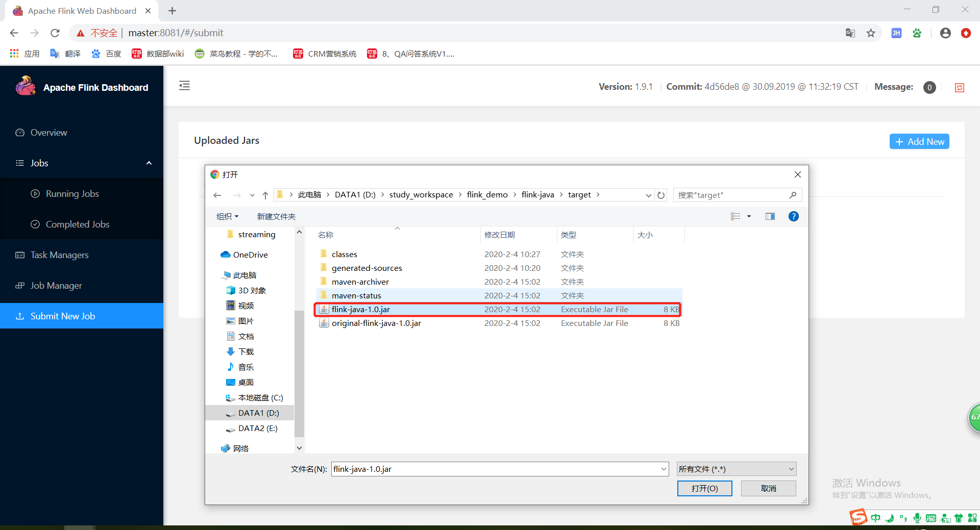
Task: Navigate to flink_demo in breadcrumb
Action: click(487, 195)
